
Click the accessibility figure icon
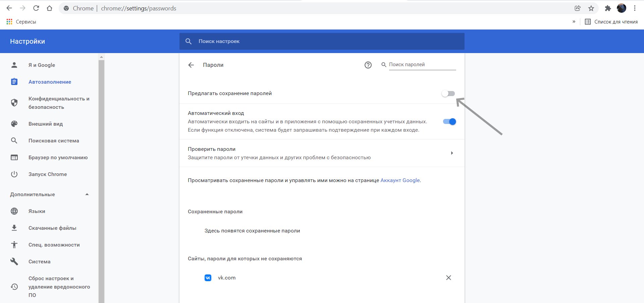(14, 245)
